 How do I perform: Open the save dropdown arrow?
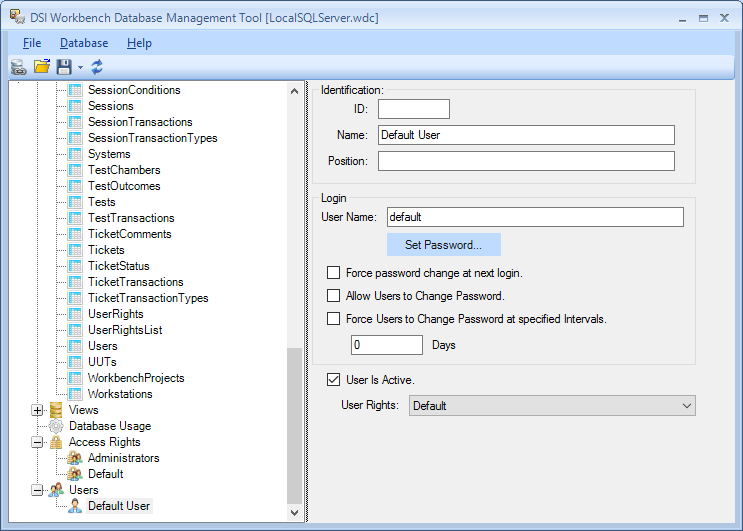coord(81,67)
